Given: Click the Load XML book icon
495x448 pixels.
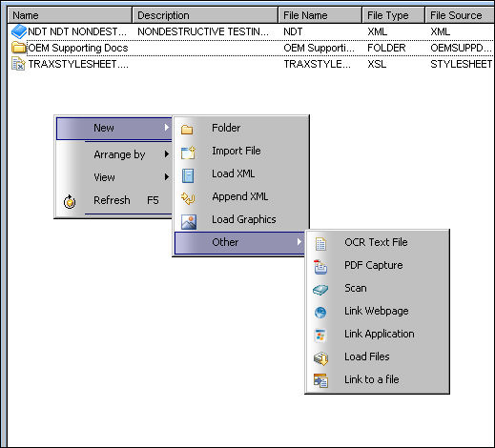Looking at the screenshot, I should (188, 175).
